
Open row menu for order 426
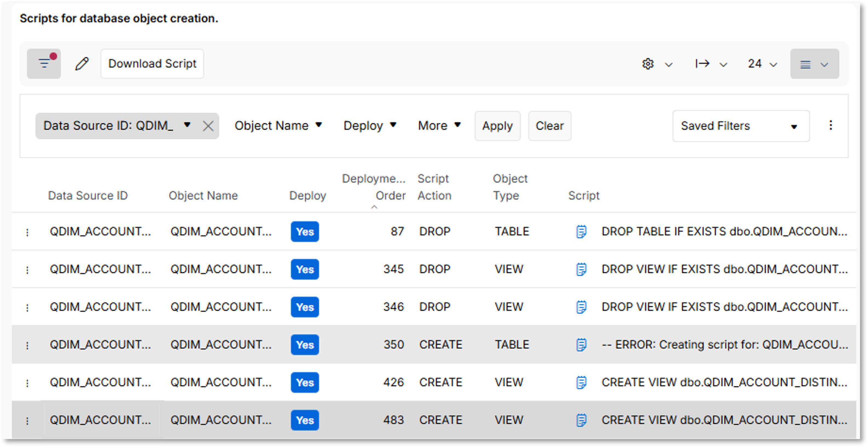tap(27, 383)
